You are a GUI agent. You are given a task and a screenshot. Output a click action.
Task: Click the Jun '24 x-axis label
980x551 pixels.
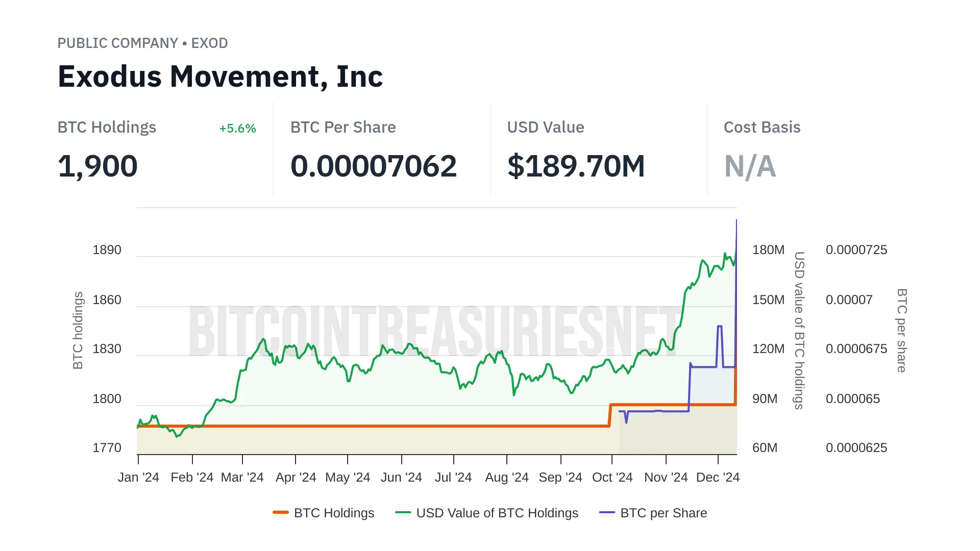401,478
